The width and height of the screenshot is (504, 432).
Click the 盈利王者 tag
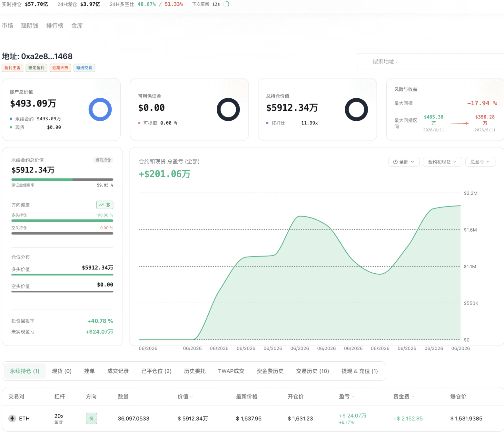13,68
